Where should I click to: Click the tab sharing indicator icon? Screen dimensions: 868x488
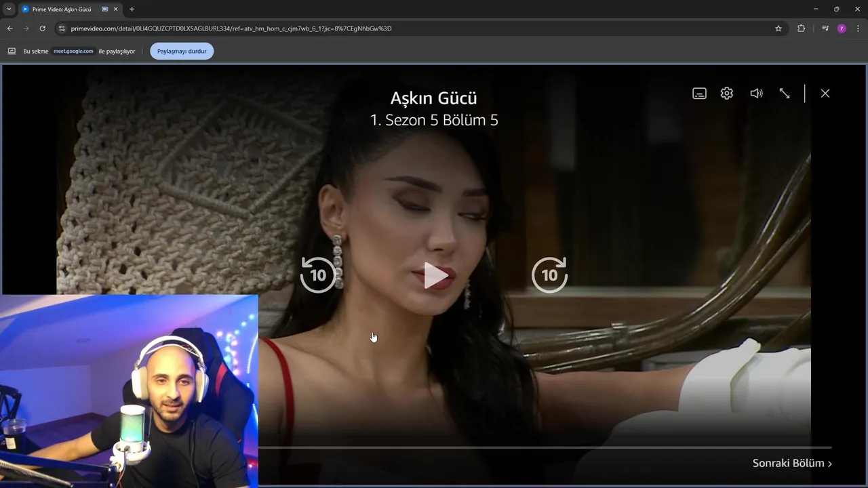point(105,9)
